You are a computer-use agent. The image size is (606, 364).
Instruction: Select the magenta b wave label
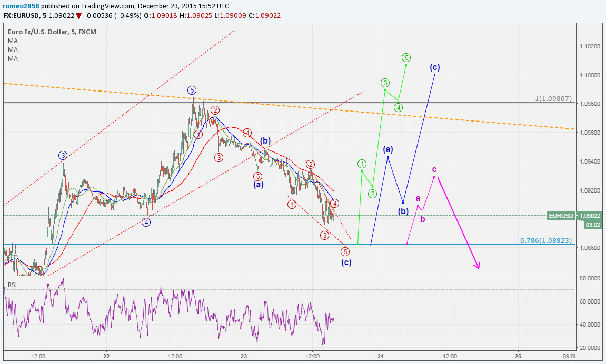tap(423, 219)
